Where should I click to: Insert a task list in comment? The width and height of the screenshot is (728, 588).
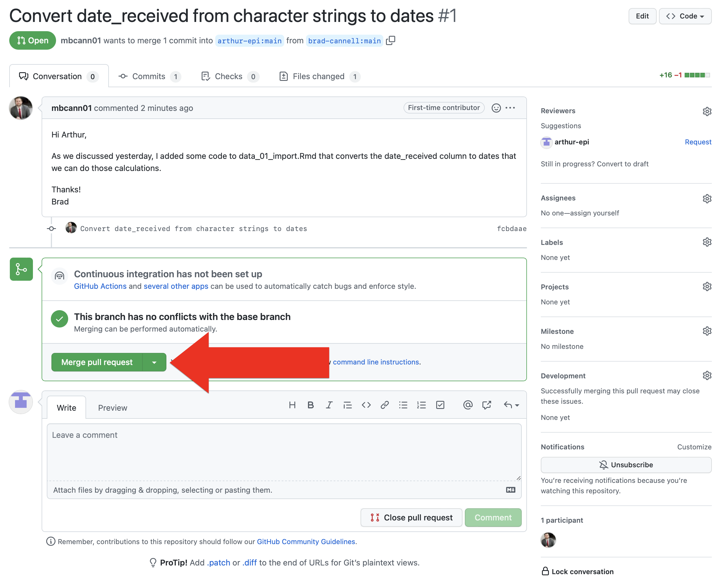pos(440,405)
